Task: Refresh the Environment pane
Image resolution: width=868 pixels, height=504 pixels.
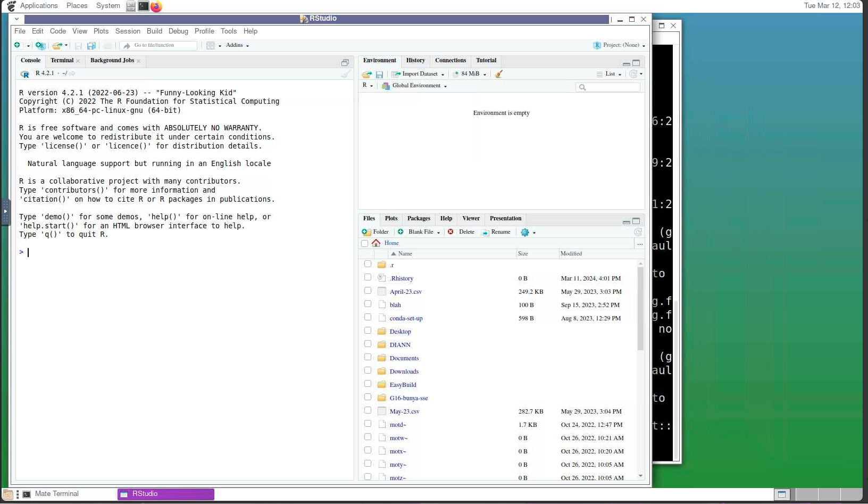Action: pyautogui.click(x=633, y=74)
